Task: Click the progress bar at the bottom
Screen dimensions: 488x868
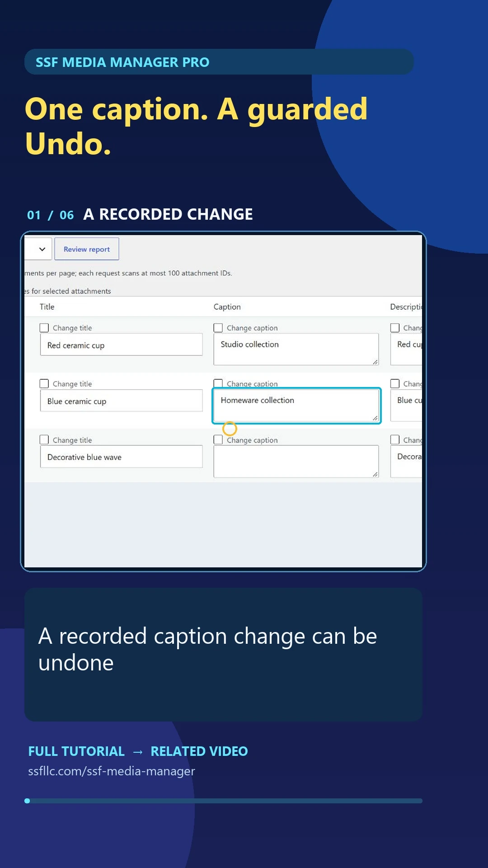Action: tap(223, 801)
